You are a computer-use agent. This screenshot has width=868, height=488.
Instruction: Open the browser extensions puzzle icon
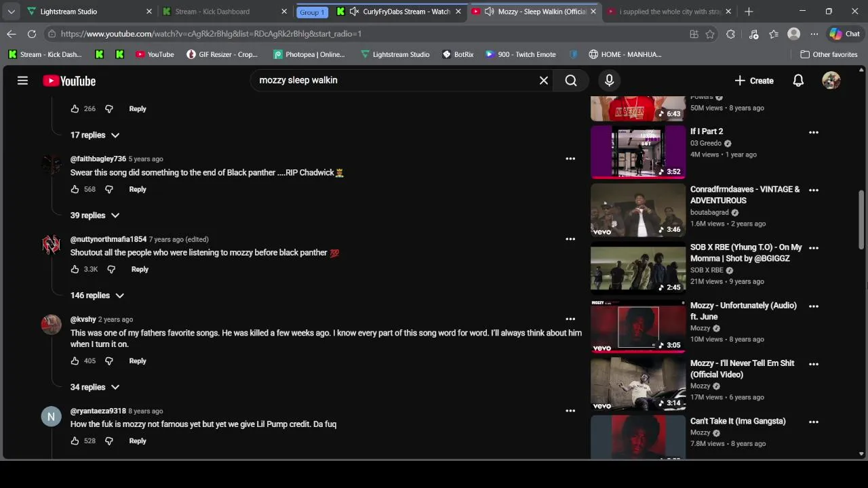(730, 34)
